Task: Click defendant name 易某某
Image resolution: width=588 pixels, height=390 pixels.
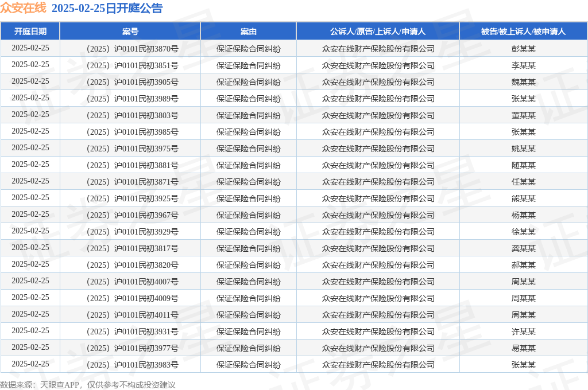Action: (524, 348)
